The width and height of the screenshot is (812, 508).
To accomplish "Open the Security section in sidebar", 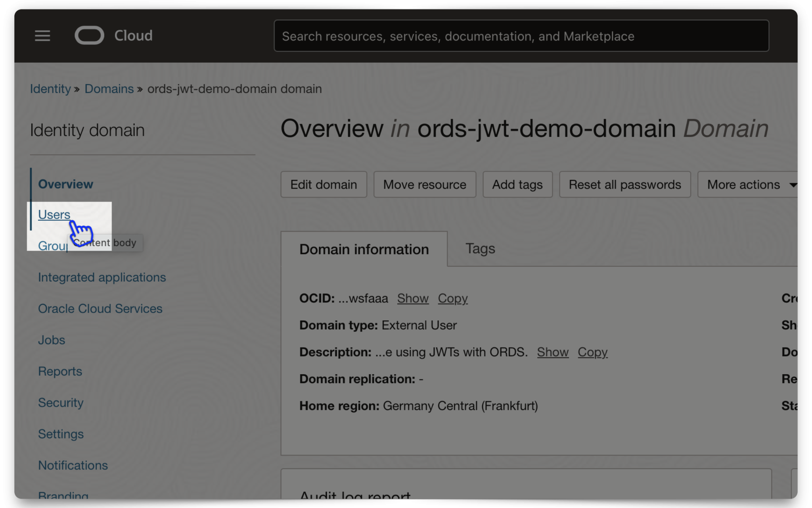I will point(61,402).
